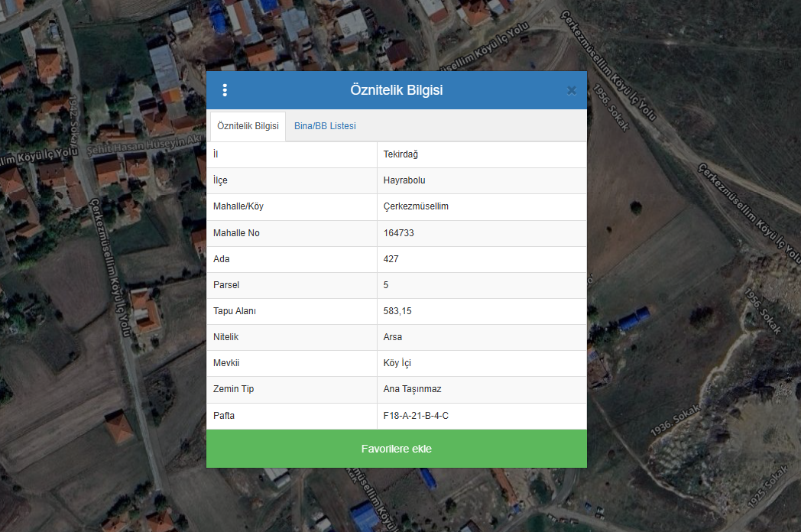Click the Zemin Tip row label
The height and width of the screenshot is (532, 801).
pyautogui.click(x=233, y=389)
